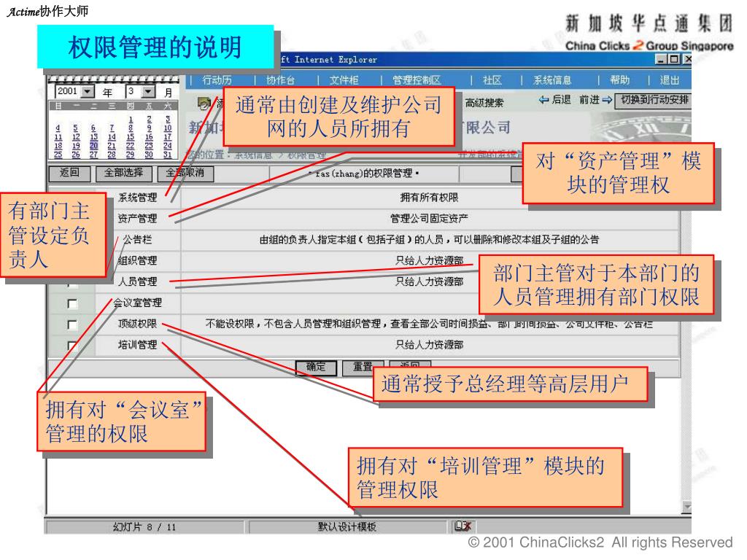Screen dimensions: 747x560
Task: Click the 资产管理 row label
Action: (x=137, y=219)
